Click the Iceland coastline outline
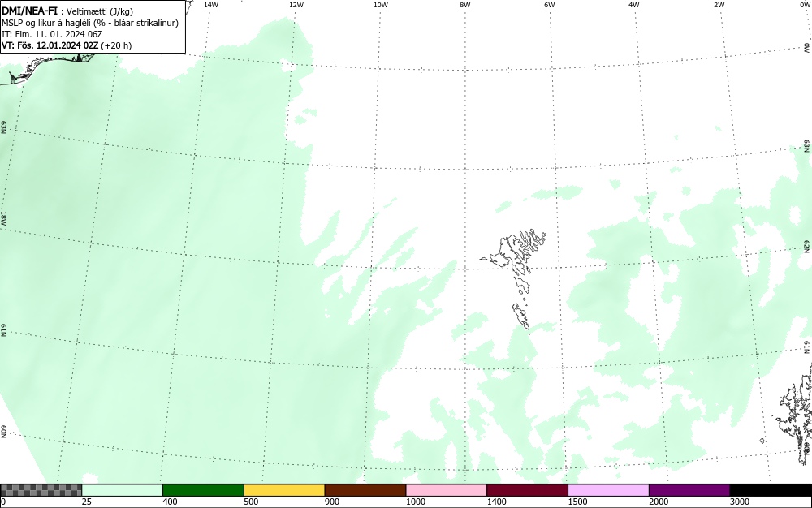 (x=50, y=67)
